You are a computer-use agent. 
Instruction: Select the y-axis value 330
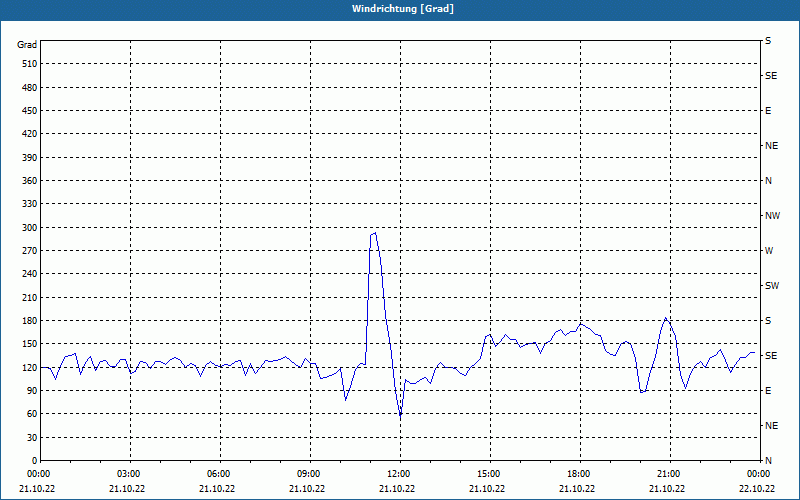coord(30,204)
